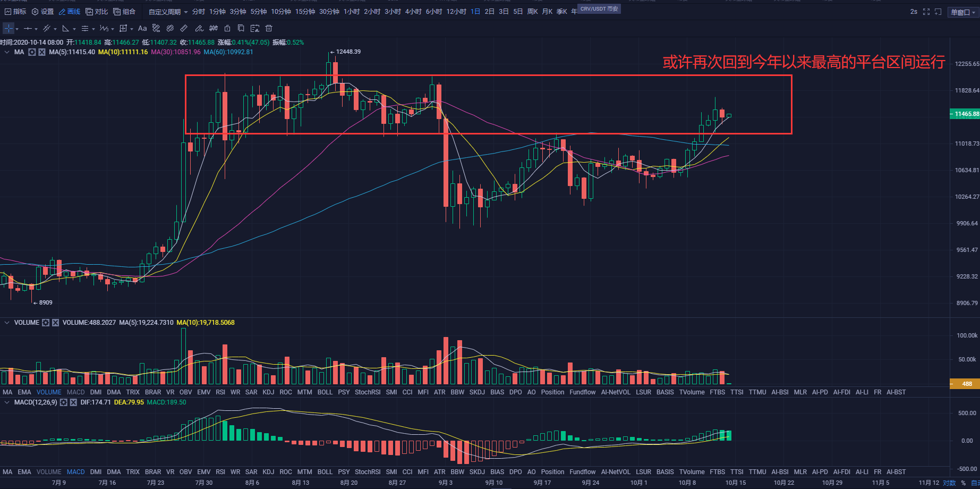Delete all drawings with trash icon
Screen dimensions: 980x489
point(269,28)
